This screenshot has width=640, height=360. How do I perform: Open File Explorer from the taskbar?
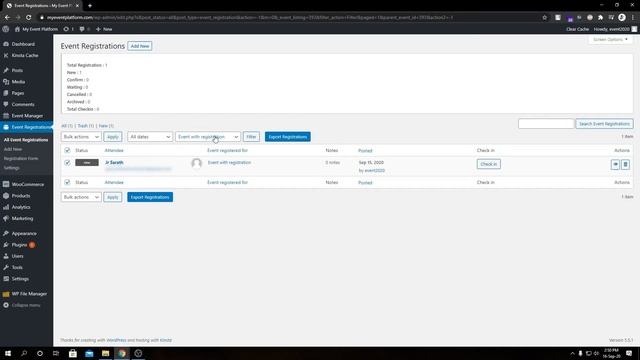(105, 353)
